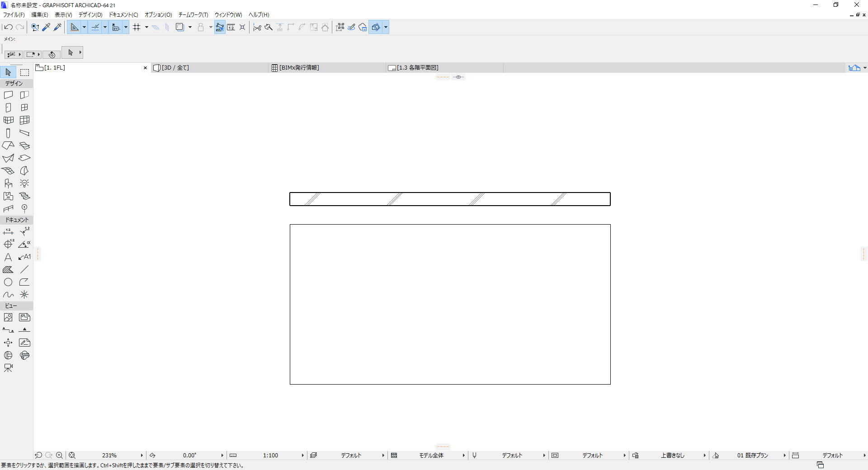Select the Roof tool
Image resolution: width=868 pixels, height=470 pixels.
point(8,146)
